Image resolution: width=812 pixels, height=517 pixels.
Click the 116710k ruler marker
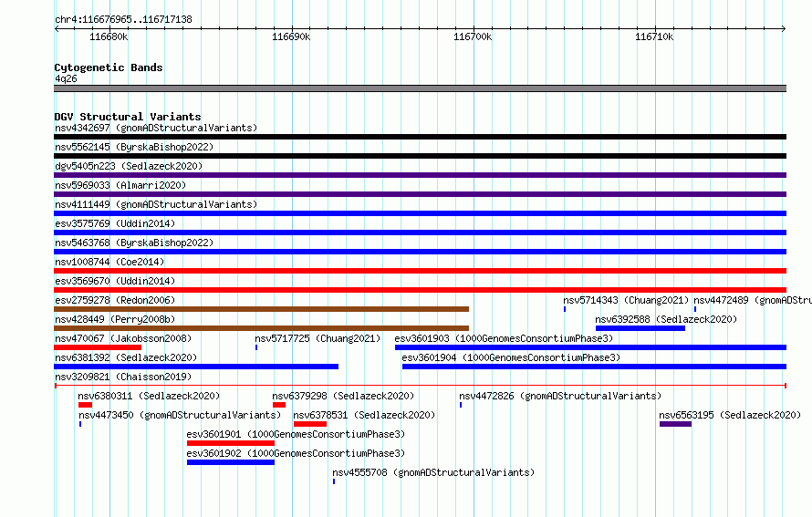(654, 36)
